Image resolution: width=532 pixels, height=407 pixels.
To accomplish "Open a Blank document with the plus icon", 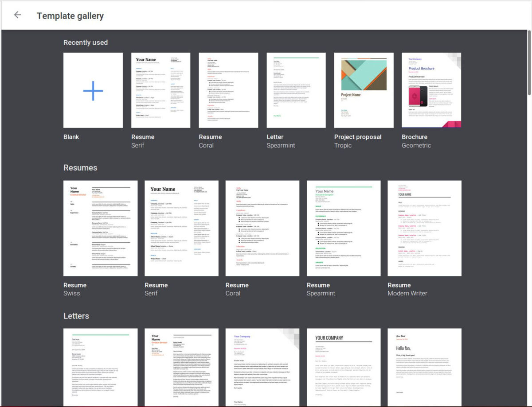I will [93, 90].
